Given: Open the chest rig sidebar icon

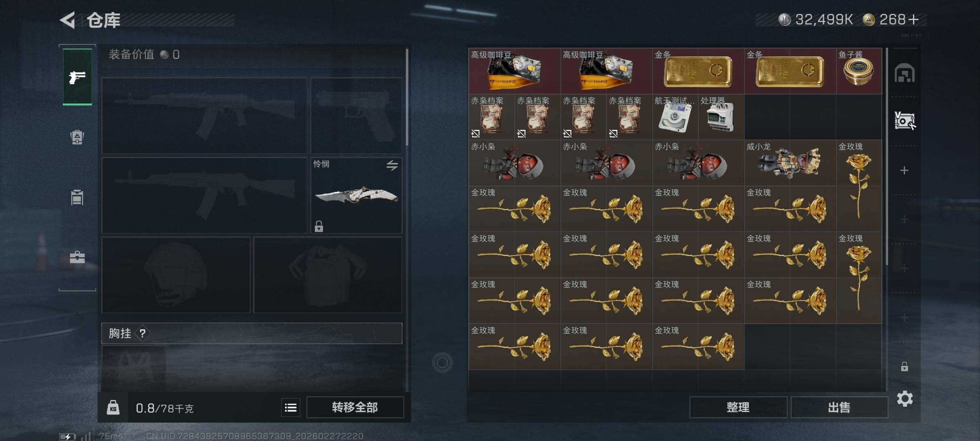Looking at the screenshot, I should (x=77, y=197).
